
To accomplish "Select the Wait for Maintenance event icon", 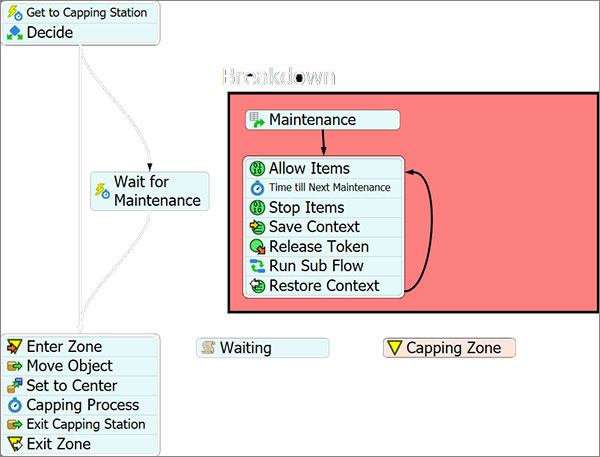I will [x=103, y=191].
